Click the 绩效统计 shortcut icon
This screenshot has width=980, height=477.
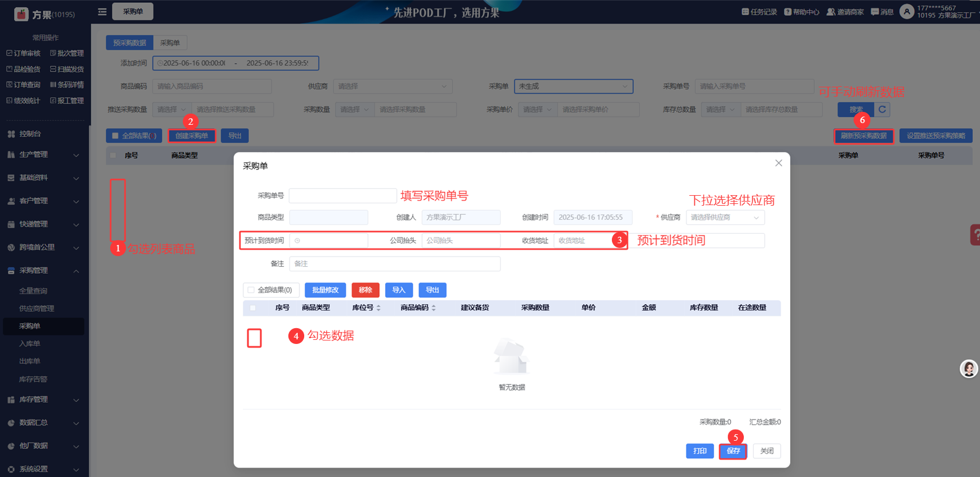pyautogui.click(x=9, y=101)
